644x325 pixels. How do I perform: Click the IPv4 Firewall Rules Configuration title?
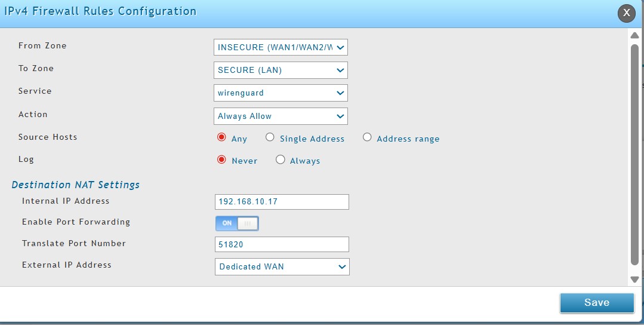coord(100,11)
